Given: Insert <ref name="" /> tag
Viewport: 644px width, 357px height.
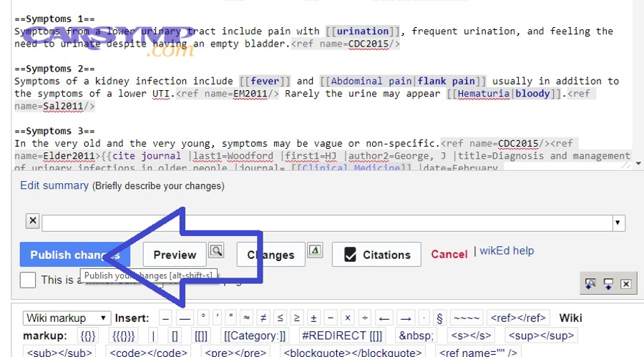Looking at the screenshot, I should [x=479, y=352].
